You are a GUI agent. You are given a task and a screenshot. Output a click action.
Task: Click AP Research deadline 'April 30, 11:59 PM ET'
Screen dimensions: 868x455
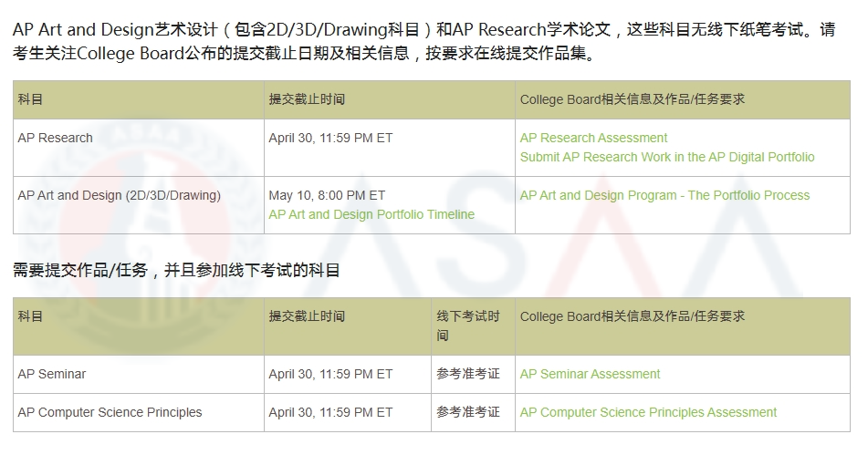pos(330,138)
